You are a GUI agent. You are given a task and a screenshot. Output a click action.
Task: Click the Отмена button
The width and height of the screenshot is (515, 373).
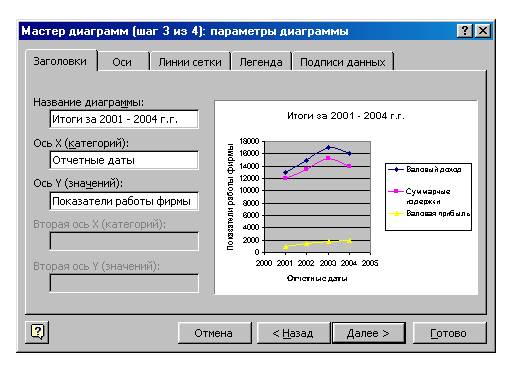[x=214, y=333]
